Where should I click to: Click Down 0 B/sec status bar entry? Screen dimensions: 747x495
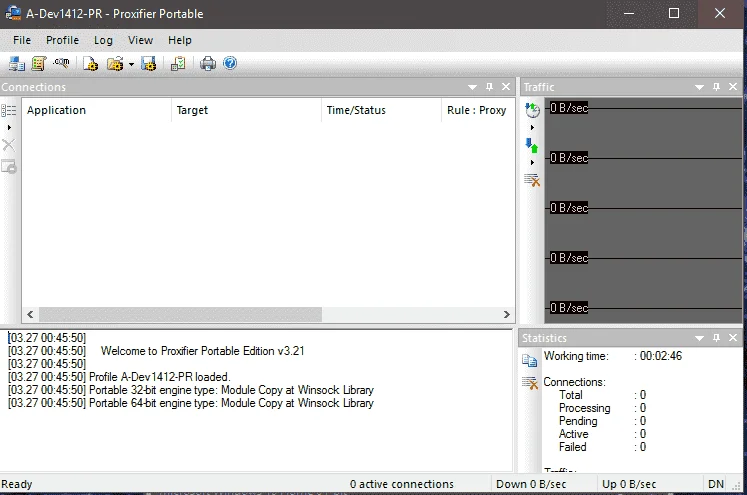(531, 484)
